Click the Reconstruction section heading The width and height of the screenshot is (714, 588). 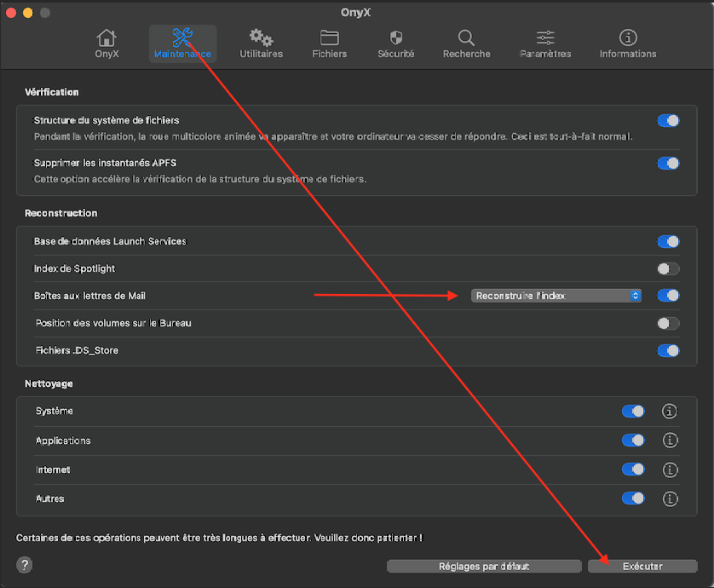pyautogui.click(x=61, y=213)
